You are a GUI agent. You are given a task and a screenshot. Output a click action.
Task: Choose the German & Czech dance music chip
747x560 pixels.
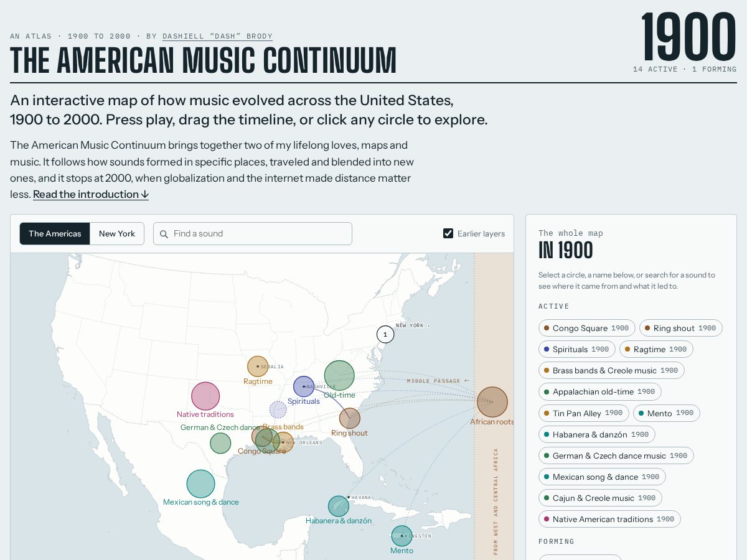pos(616,455)
